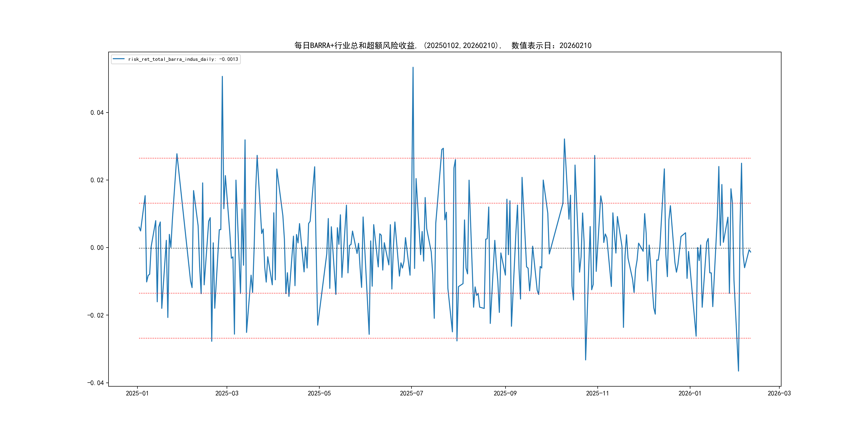Click the 2025-05 x-axis tick label
The height and width of the screenshot is (434, 868).
319,393
